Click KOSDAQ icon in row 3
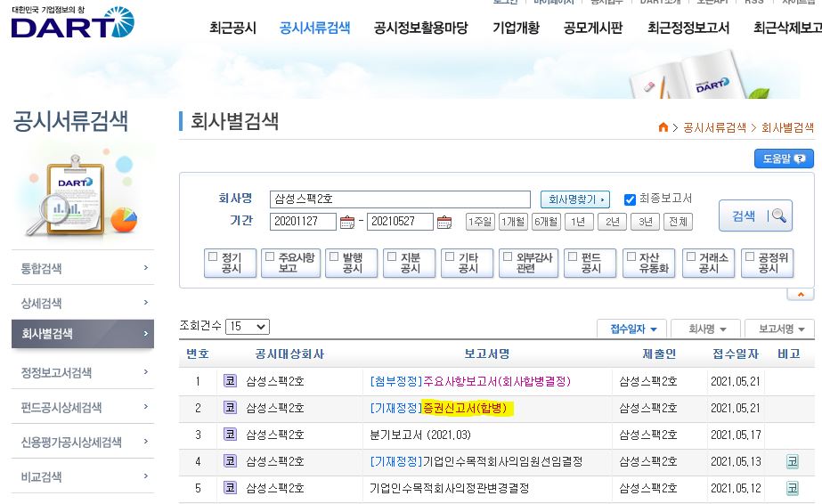Image resolution: width=822 pixels, height=504 pixels. coord(230,435)
